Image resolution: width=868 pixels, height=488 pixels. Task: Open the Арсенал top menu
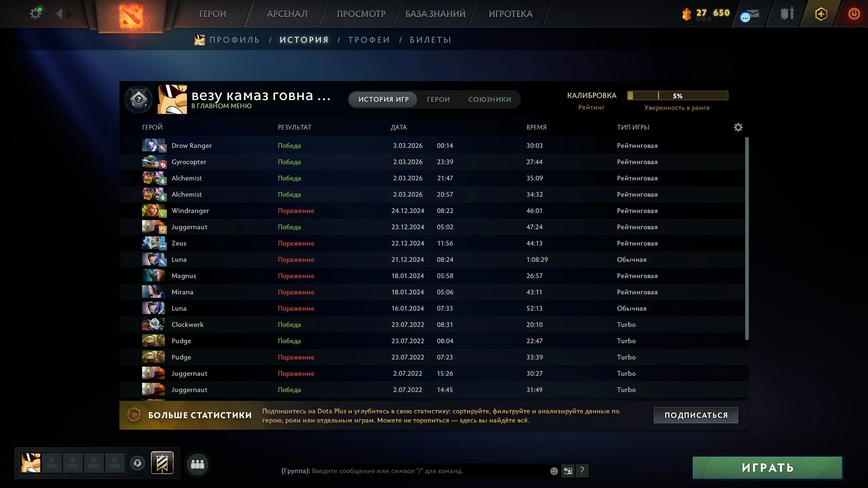287,14
